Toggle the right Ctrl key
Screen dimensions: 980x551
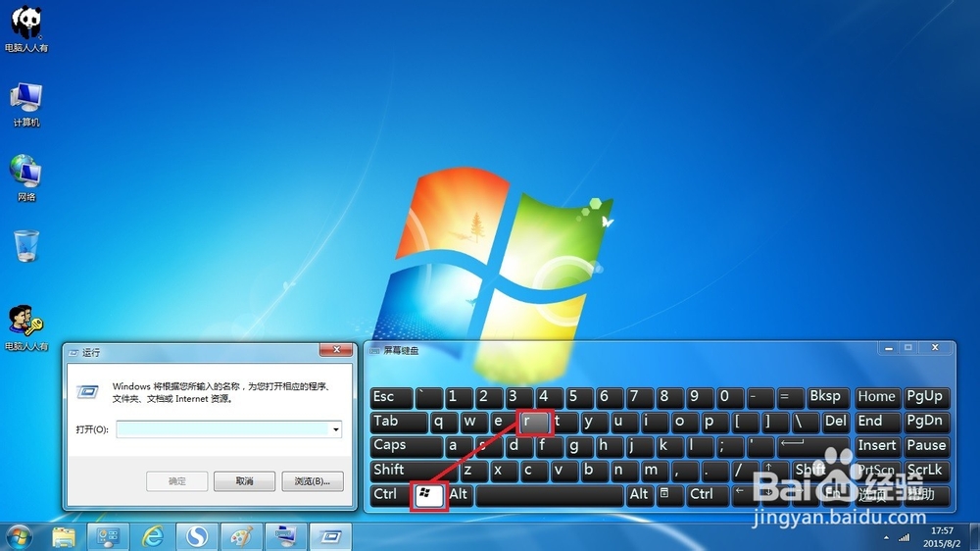pyautogui.click(x=707, y=495)
